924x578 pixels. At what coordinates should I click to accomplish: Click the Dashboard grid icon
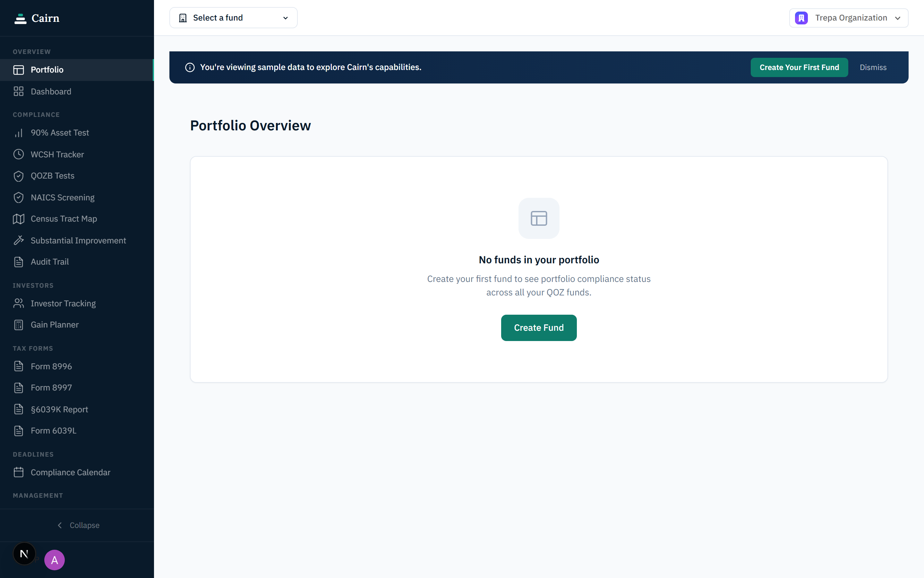pyautogui.click(x=18, y=92)
